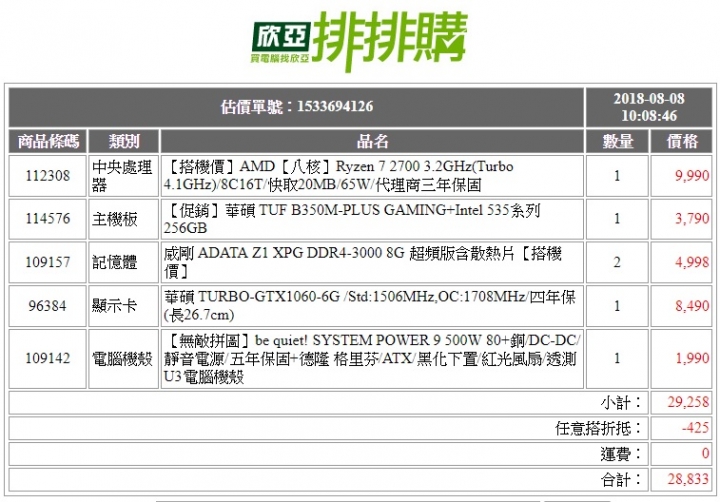Select product code 112308
The height and width of the screenshot is (502, 720).
click(48, 175)
